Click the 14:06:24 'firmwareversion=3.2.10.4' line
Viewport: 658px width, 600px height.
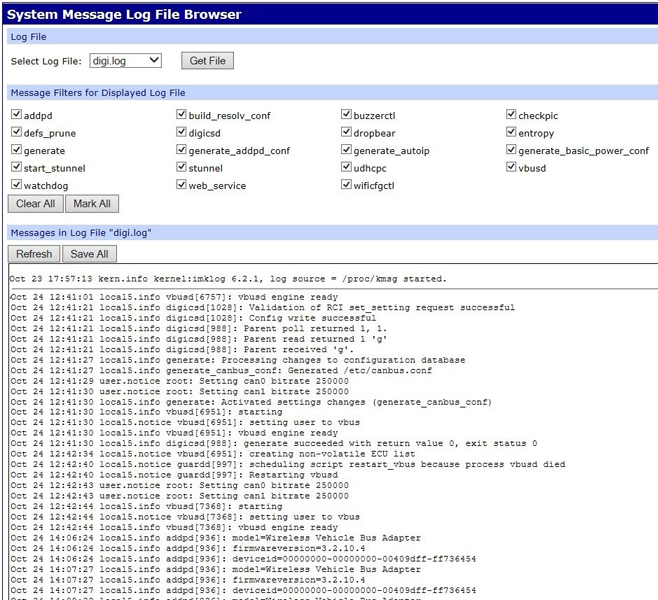click(188, 548)
